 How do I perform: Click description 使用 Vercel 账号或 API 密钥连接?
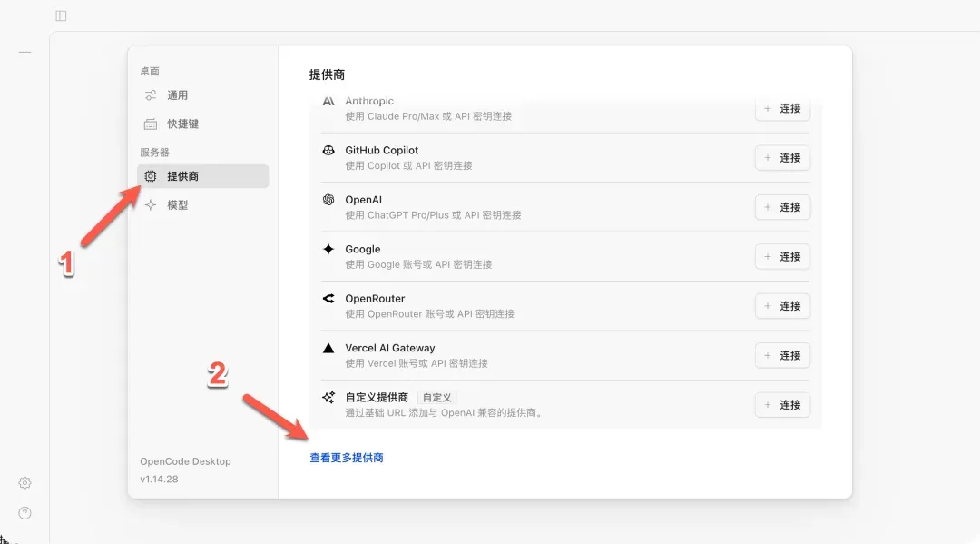416,363
